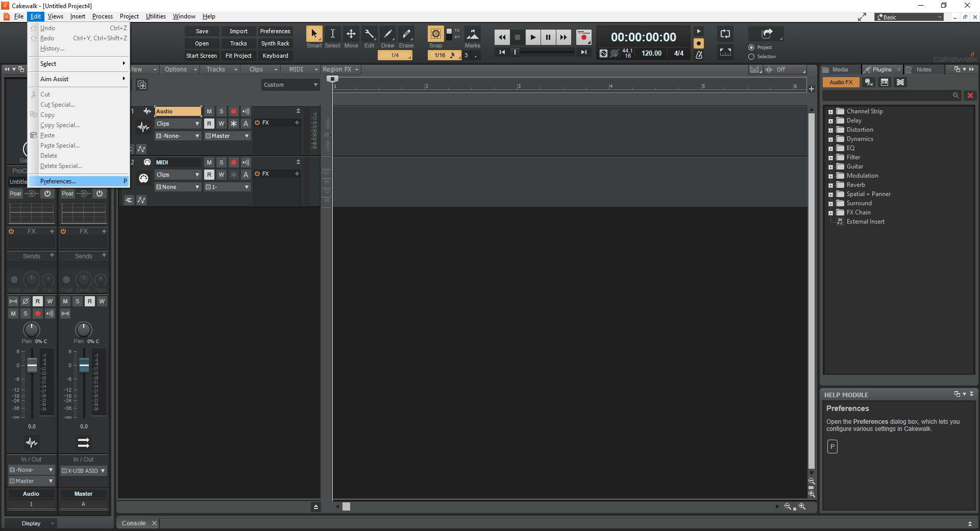Open the Marks module icon
The width and height of the screenshot is (980, 531).
point(473,34)
